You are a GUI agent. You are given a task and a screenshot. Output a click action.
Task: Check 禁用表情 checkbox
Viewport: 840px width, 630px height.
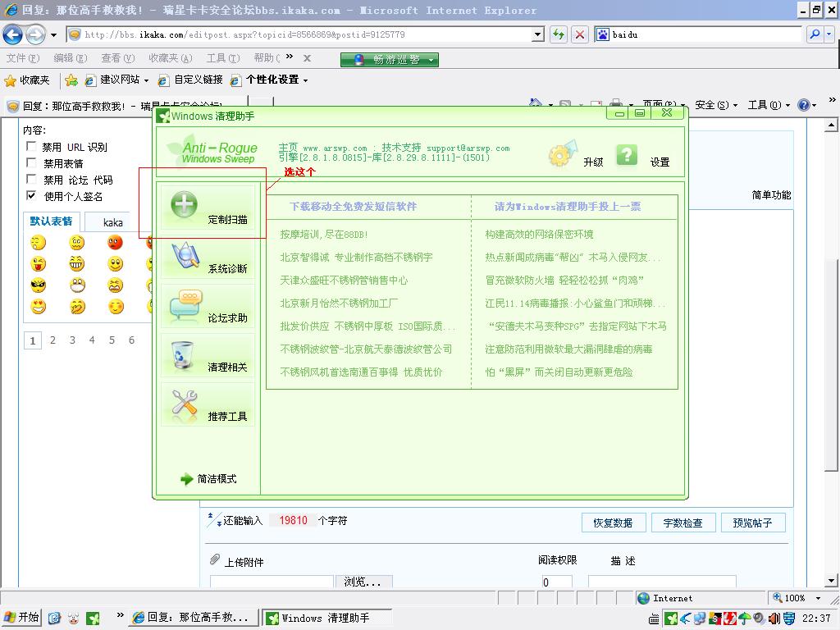pos(32,162)
